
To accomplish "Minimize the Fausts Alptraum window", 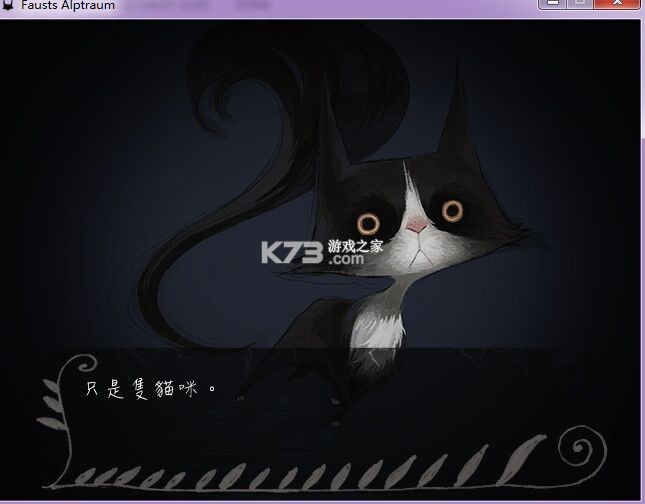I will coord(553,4).
